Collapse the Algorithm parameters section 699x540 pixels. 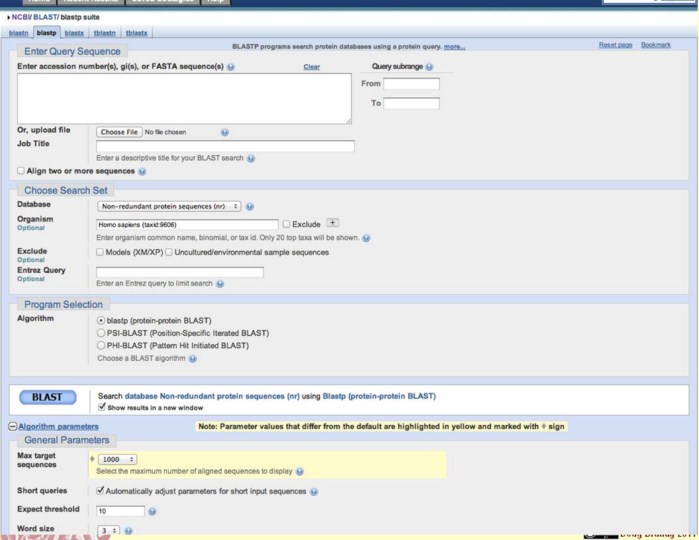[13, 427]
